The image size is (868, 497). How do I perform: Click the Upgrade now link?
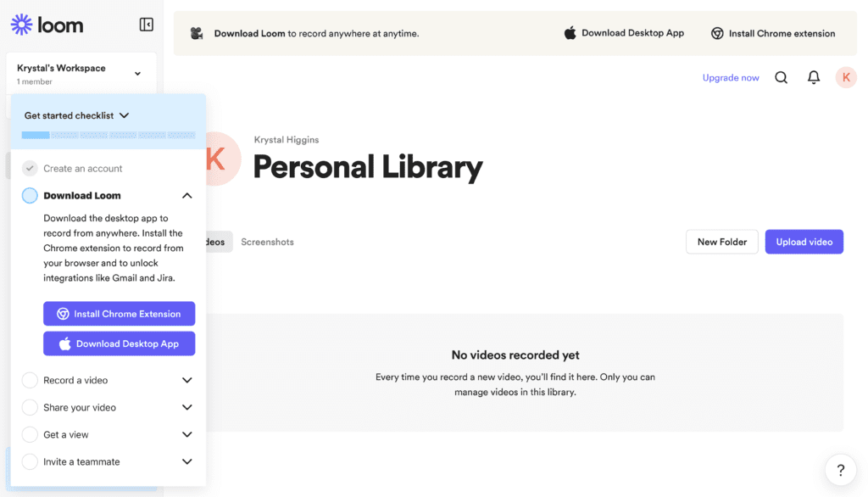[731, 78]
